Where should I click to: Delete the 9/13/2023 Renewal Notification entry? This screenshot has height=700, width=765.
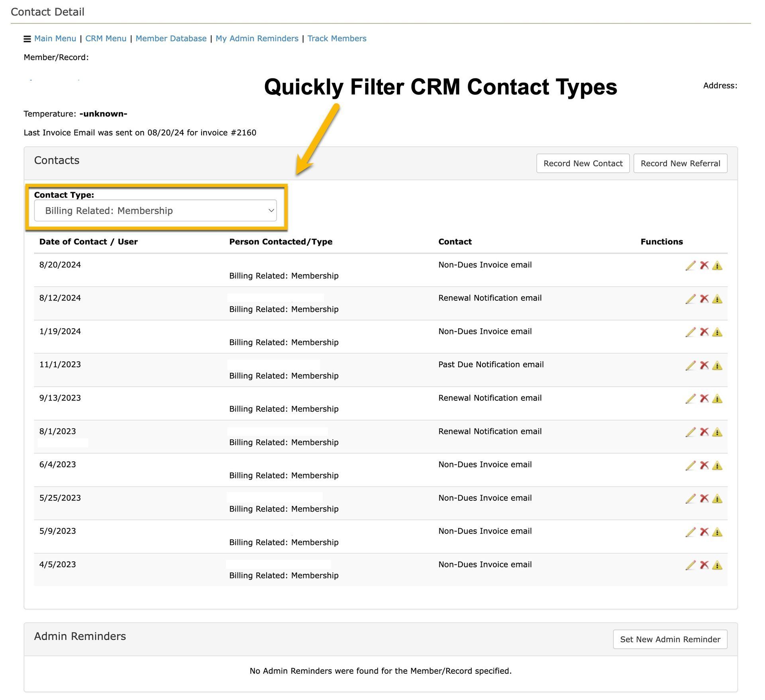pyautogui.click(x=704, y=398)
